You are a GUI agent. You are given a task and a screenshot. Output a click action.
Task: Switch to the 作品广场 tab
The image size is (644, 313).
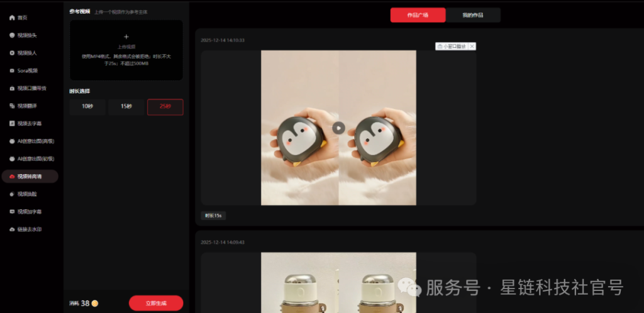click(418, 15)
